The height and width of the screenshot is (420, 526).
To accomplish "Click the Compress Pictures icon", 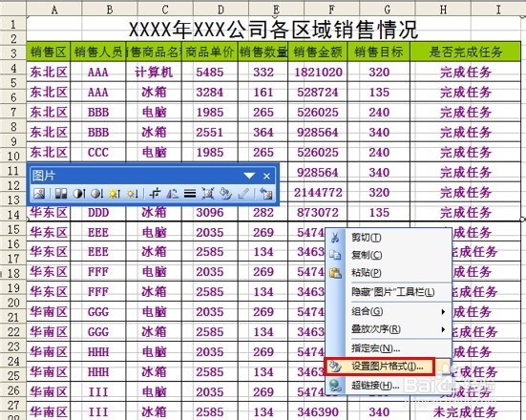I will tap(208, 194).
